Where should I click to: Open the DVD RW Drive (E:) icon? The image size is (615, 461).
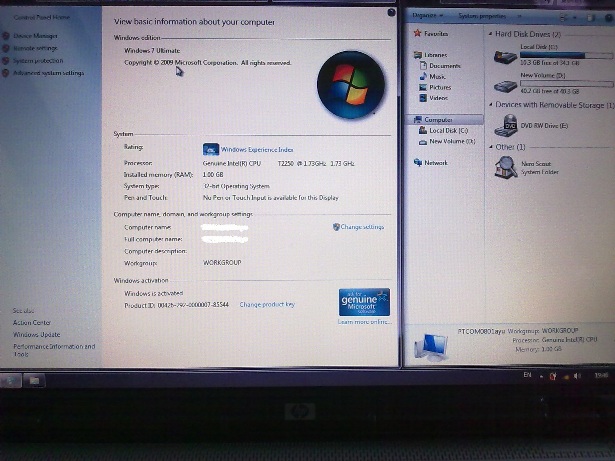(x=508, y=126)
